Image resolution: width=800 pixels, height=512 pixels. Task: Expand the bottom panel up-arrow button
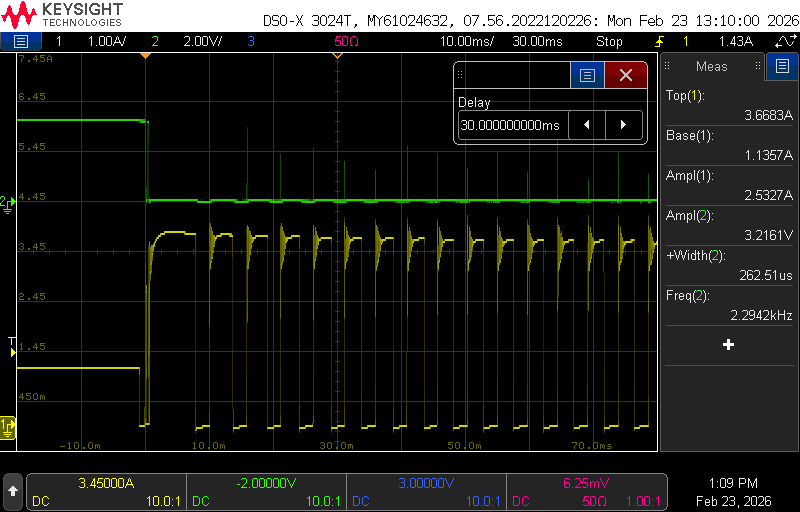[x=13, y=492]
